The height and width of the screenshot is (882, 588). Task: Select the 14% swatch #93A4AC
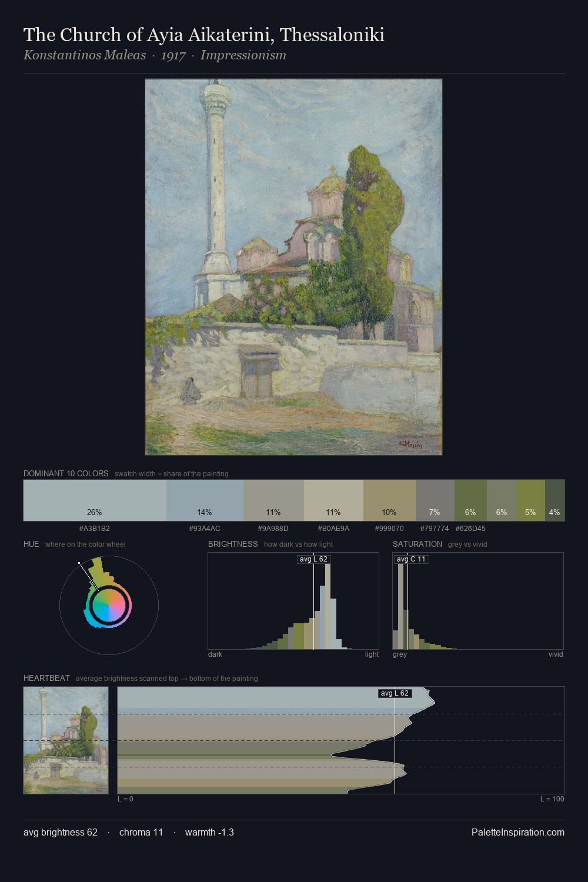point(205,500)
